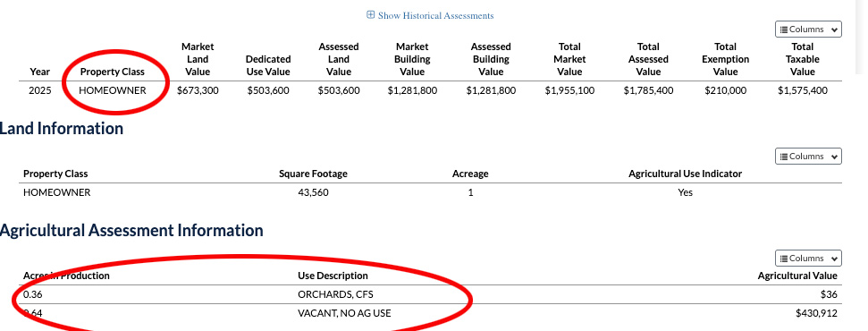Open Columns dropdown above the assessment values table
Image resolution: width=868 pixels, height=331 pixels.
click(808, 30)
